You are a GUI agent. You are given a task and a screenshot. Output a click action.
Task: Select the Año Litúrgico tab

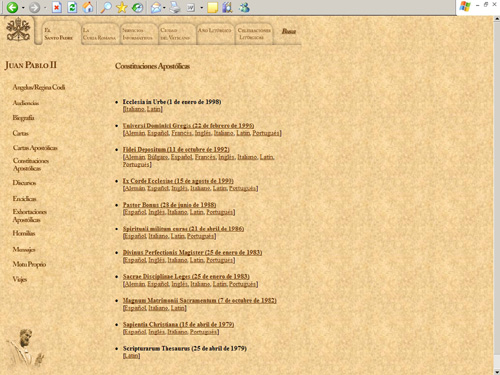[x=214, y=30]
